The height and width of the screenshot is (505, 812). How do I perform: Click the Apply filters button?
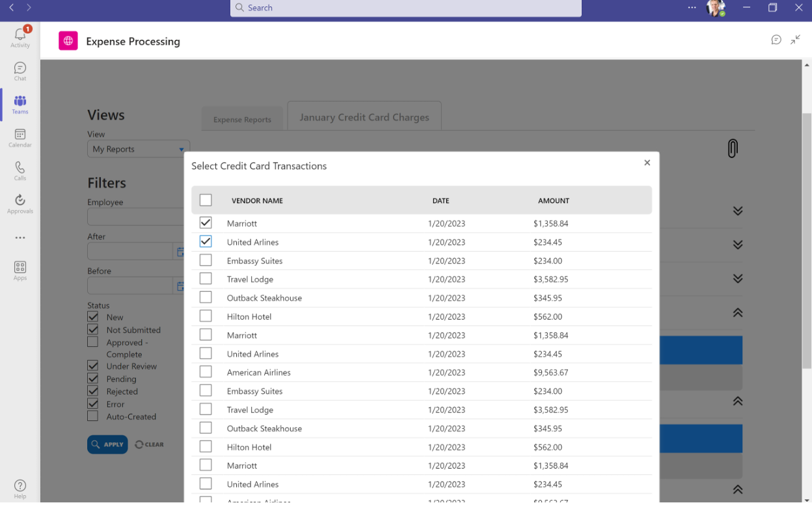point(107,444)
